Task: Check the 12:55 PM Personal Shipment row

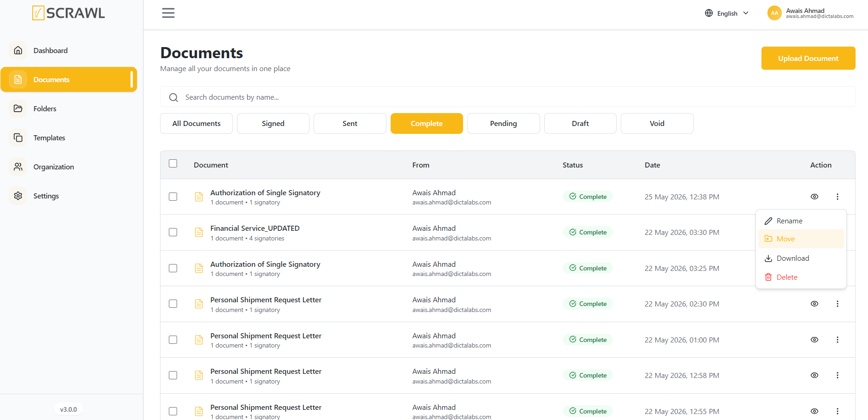Action: point(173,411)
